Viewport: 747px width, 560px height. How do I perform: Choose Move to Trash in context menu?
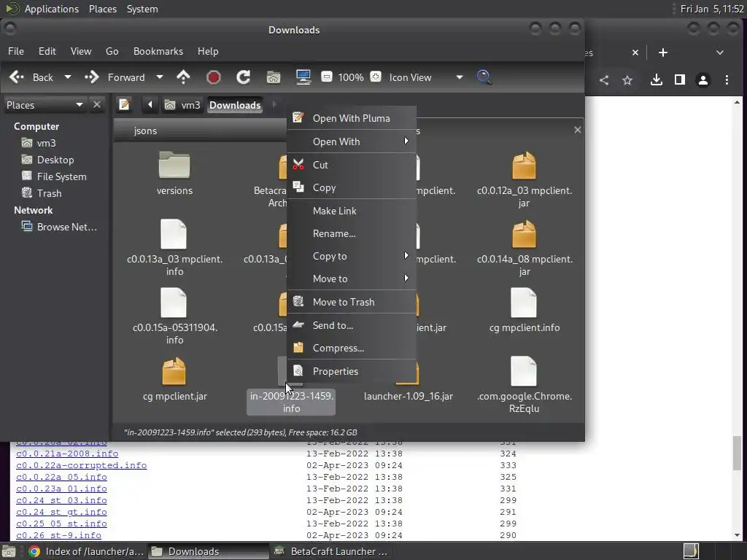point(352,302)
